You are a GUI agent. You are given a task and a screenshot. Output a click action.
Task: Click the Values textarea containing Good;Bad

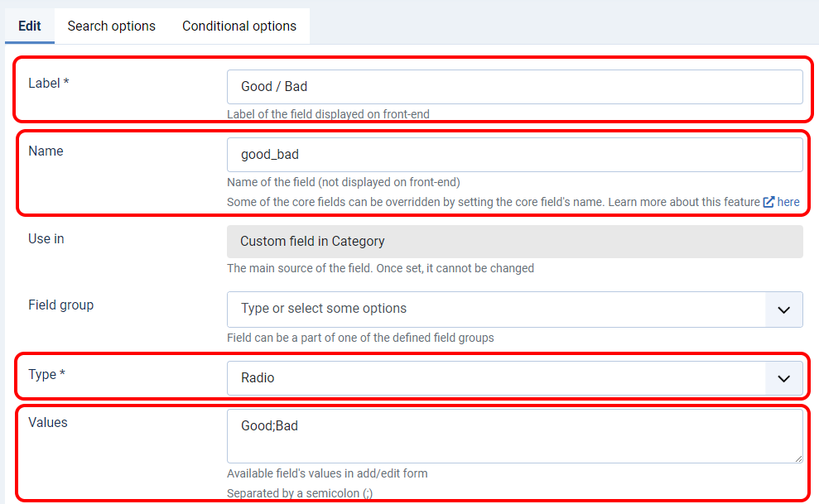514,435
